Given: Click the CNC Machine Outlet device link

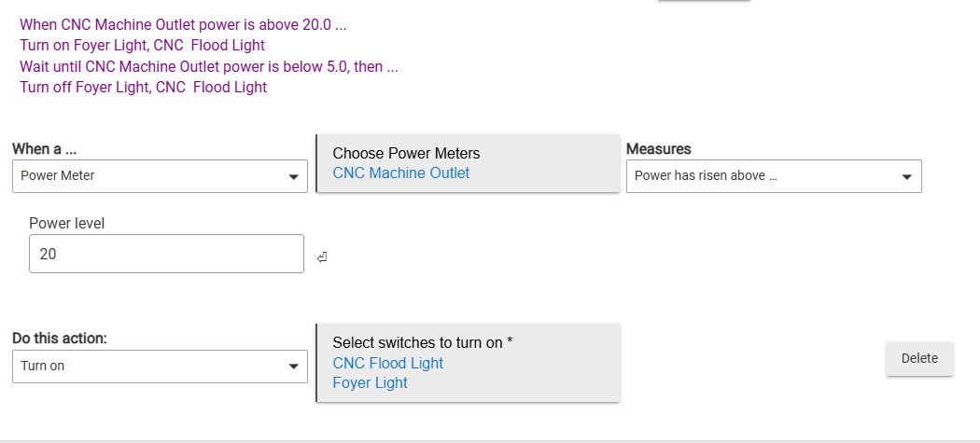Looking at the screenshot, I should click(401, 173).
